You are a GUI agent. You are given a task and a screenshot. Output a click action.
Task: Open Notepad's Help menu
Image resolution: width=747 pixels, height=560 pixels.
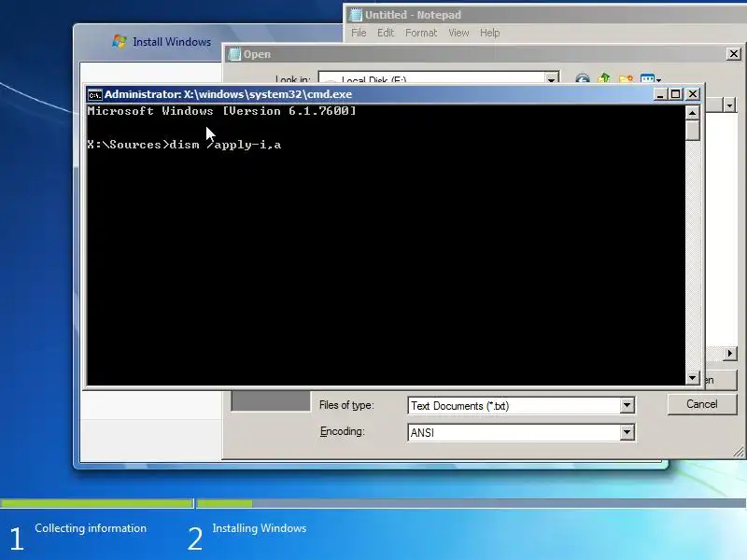click(x=489, y=33)
